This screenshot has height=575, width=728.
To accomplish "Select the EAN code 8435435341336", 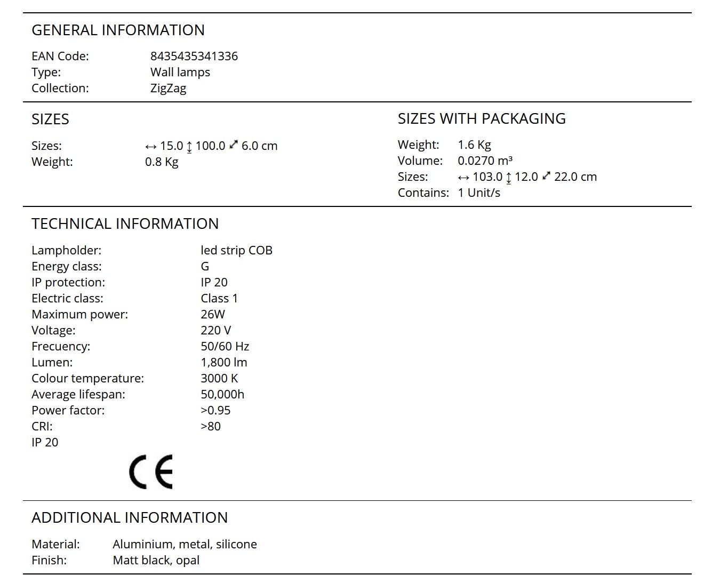I will pyautogui.click(x=194, y=56).
